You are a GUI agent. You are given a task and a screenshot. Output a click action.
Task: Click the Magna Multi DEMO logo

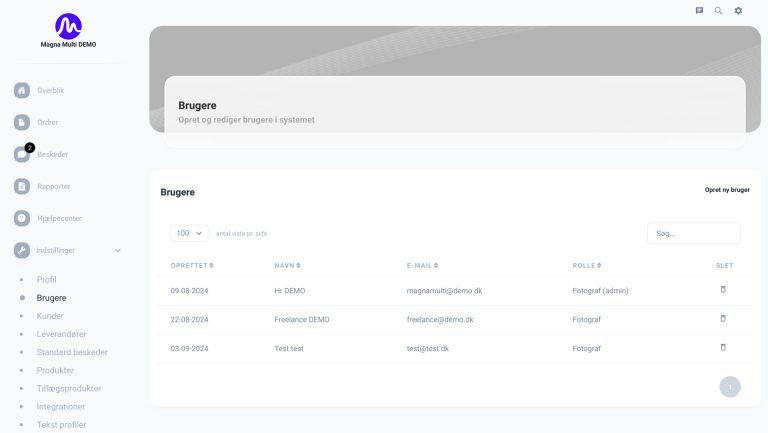click(x=68, y=28)
